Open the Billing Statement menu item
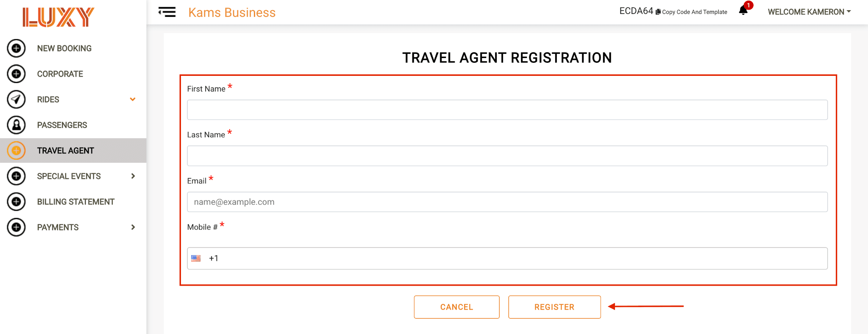This screenshot has height=334, width=868. 76,202
